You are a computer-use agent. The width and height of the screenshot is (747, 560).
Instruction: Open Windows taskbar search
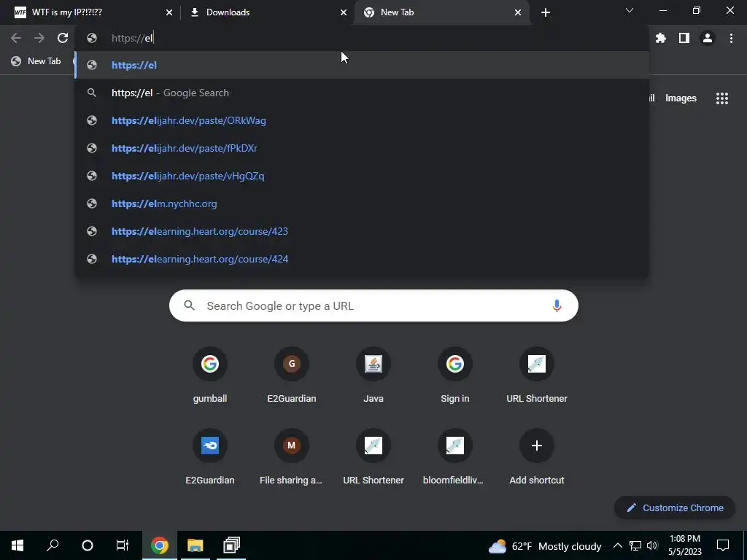point(53,545)
